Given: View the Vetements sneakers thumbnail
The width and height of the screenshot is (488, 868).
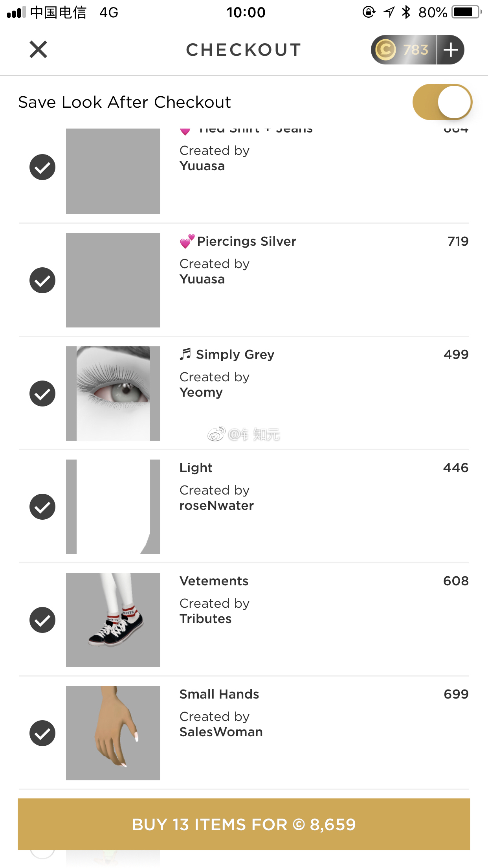Looking at the screenshot, I should (113, 620).
